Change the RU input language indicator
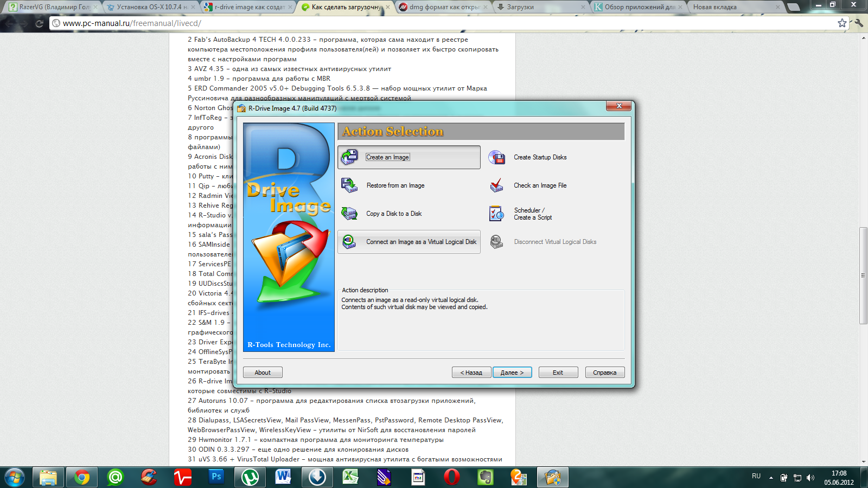This screenshot has height=488, width=868. click(x=756, y=476)
